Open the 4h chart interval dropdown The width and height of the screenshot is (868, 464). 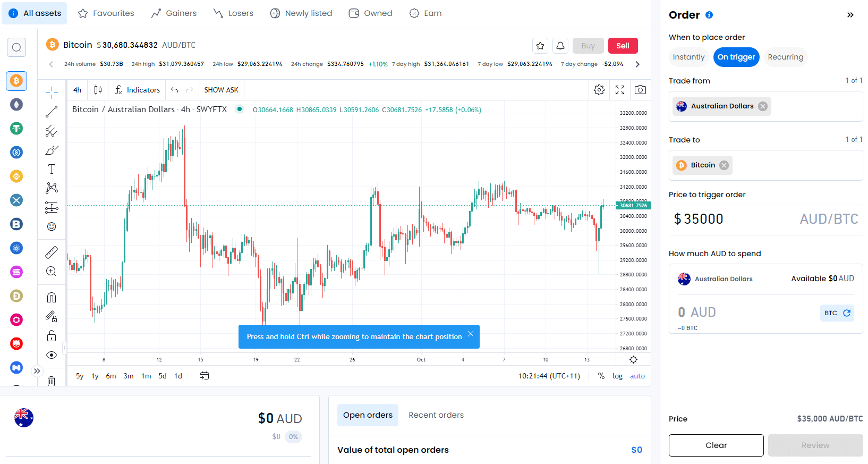[78, 90]
